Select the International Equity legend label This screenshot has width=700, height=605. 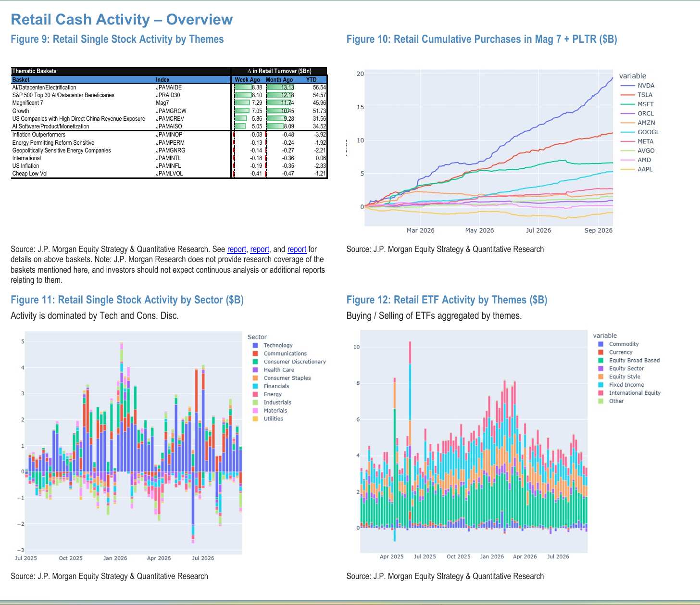(x=635, y=393)
